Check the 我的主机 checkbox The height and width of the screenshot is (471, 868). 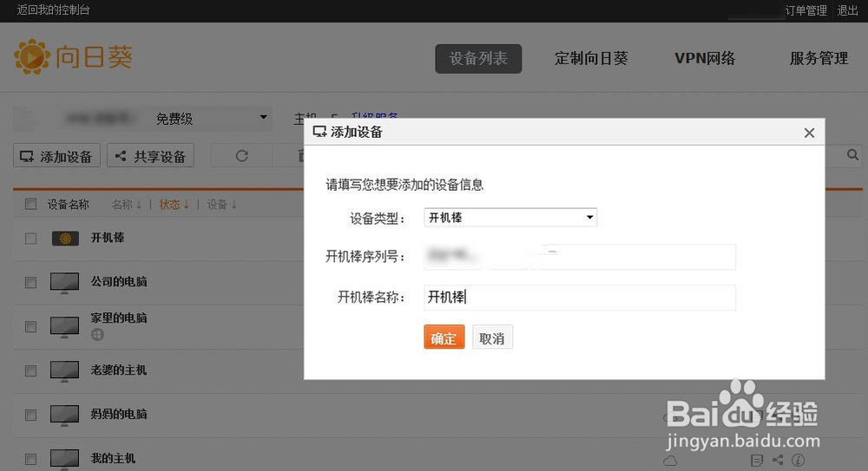point(30,460)
